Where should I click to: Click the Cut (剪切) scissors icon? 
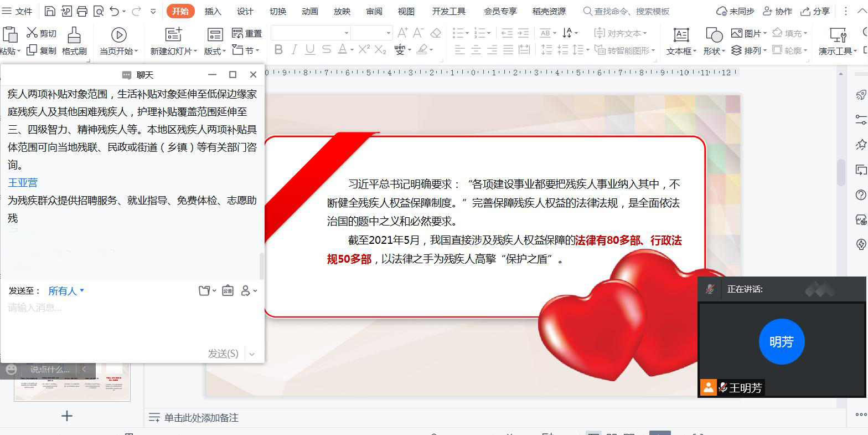(32, 33)
